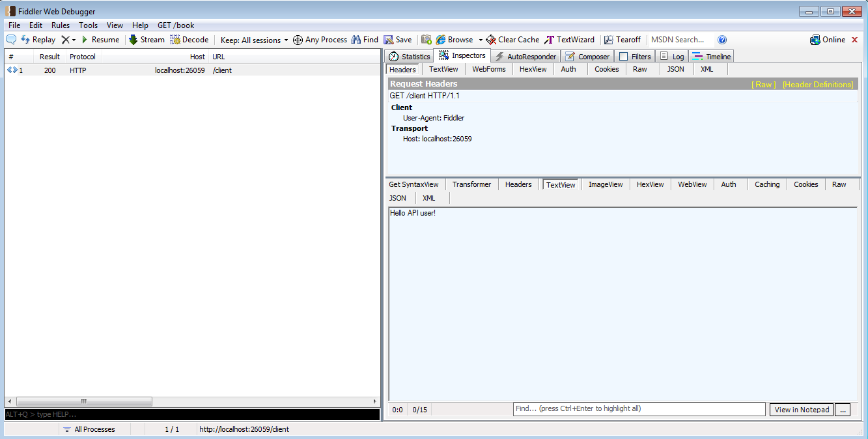The width and height of the screenshot is (868, 439).
Task: Open the Composer tab
Action: [587, 56]
